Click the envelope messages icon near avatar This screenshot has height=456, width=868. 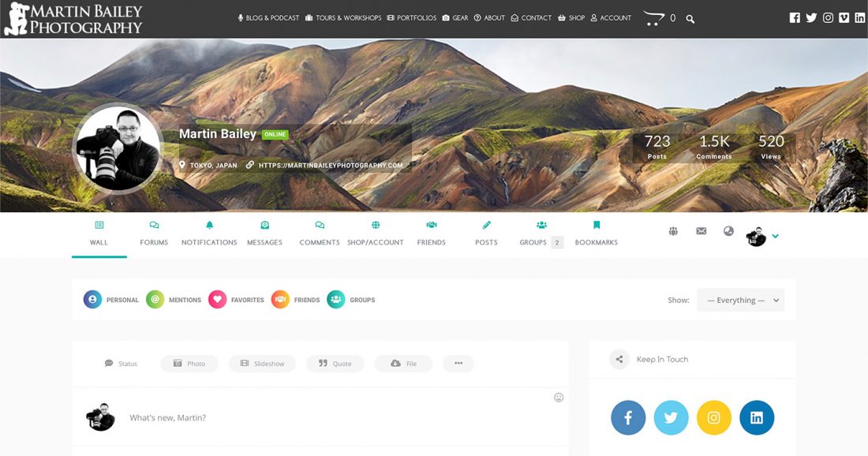pyautogui.click(x=701, y=231)
